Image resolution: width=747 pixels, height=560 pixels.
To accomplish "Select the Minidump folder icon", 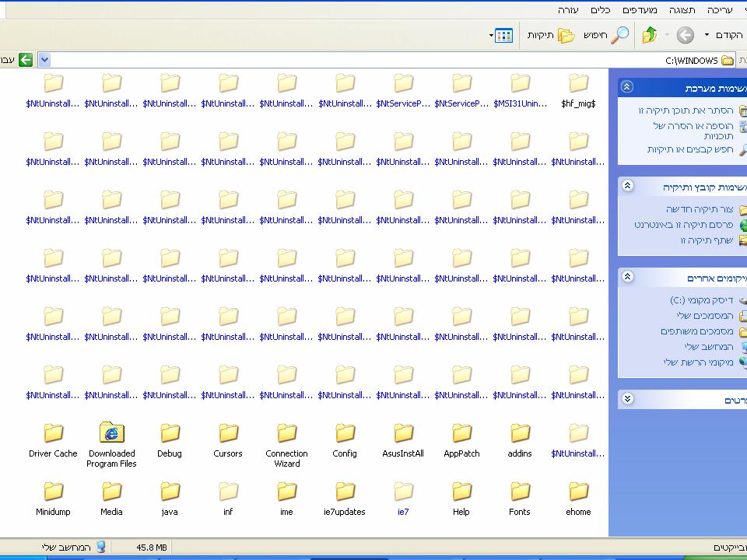I will pos(53,492).
